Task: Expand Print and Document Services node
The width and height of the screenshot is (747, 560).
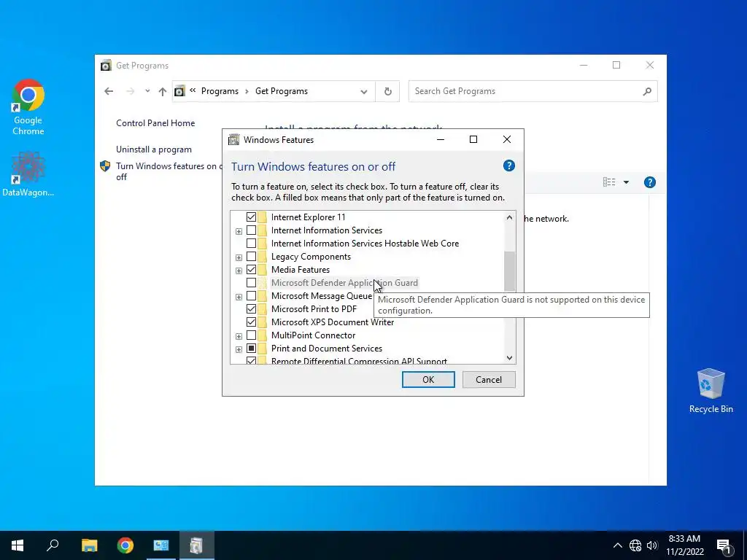Action: (x=239, y=349)
